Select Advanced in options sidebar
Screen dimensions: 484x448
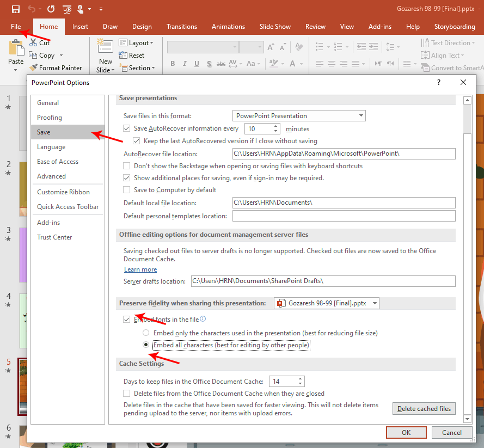[51, 176]
